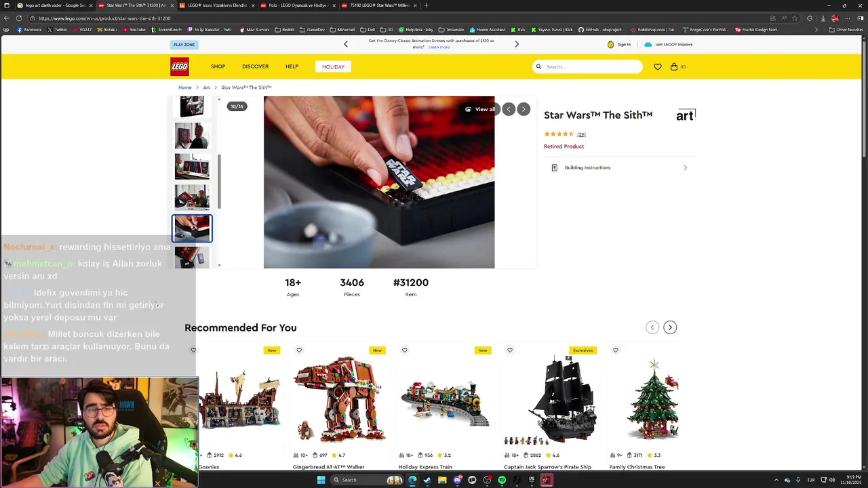The width and height of the screenshot is (868, 488).
Task: Click the browser back arrow
Action: point(7,18)
